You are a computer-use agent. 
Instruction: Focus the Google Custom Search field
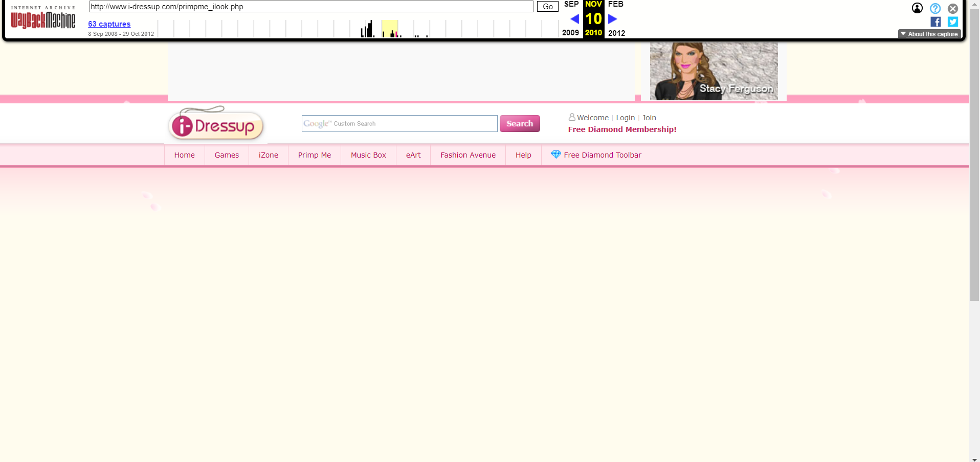tap(399, 123)
